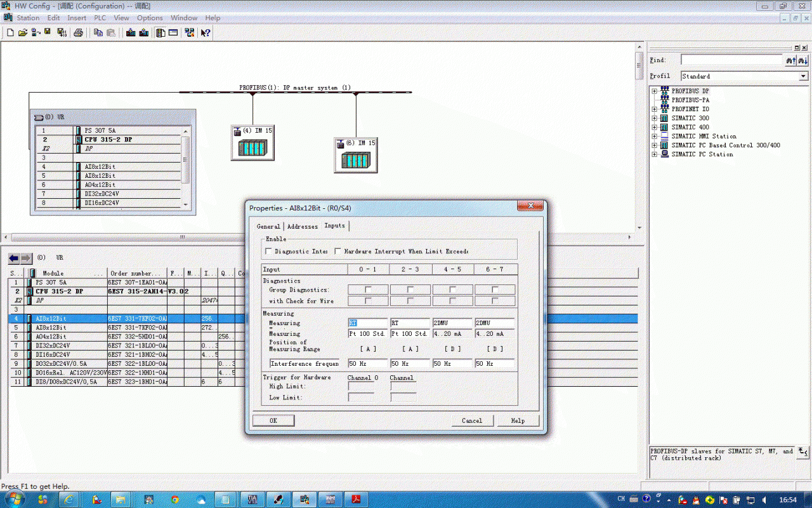Open measuring type dropdown 2DMU for channels 4 - 5

coord(452,323)
